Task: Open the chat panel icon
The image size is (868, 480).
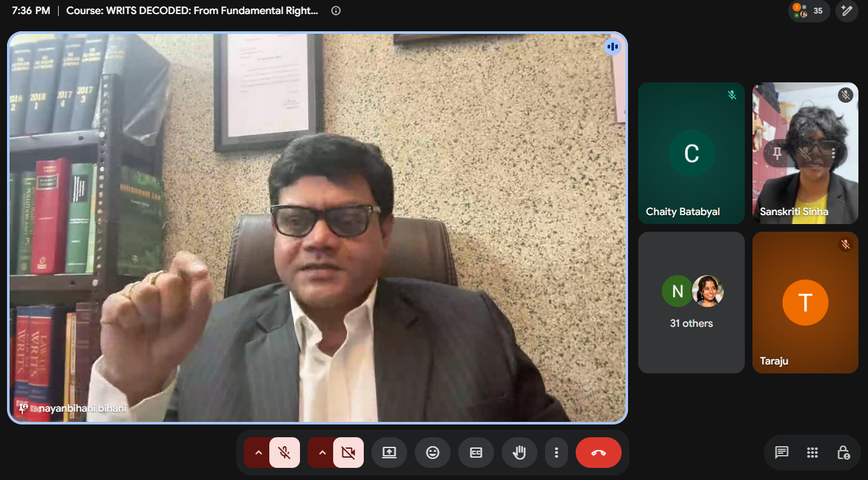Action: [781, 453]
